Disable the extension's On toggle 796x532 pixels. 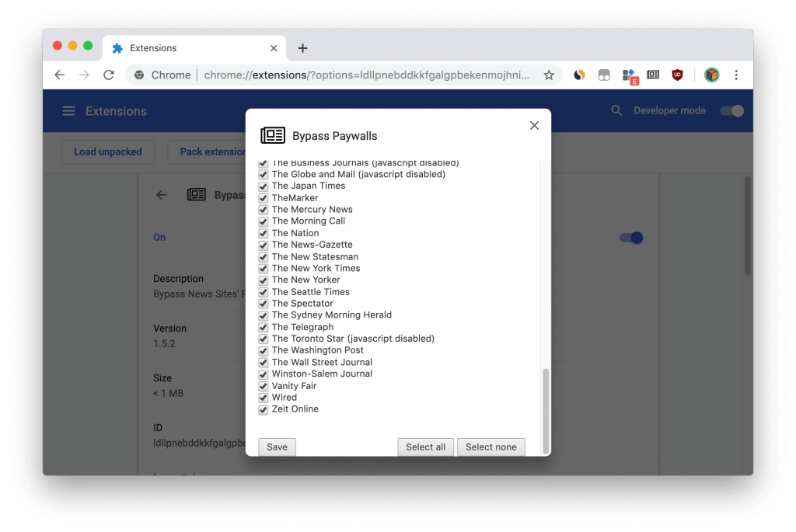631,238
